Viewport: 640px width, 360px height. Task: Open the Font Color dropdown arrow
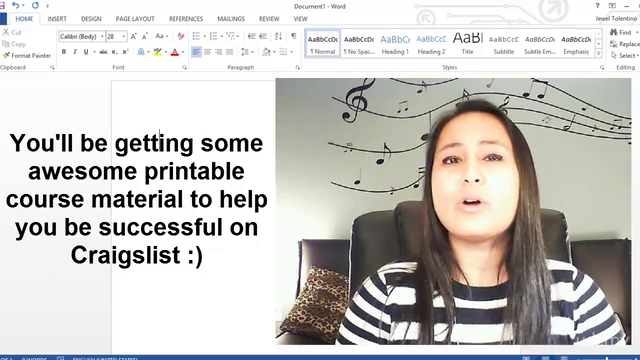(x=183, y=52)
